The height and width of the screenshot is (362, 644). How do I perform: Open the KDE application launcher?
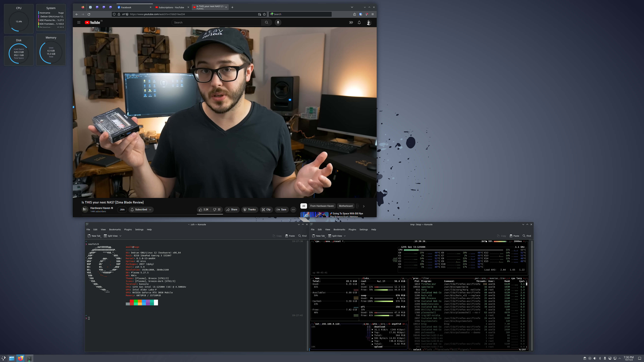[4, 358]
